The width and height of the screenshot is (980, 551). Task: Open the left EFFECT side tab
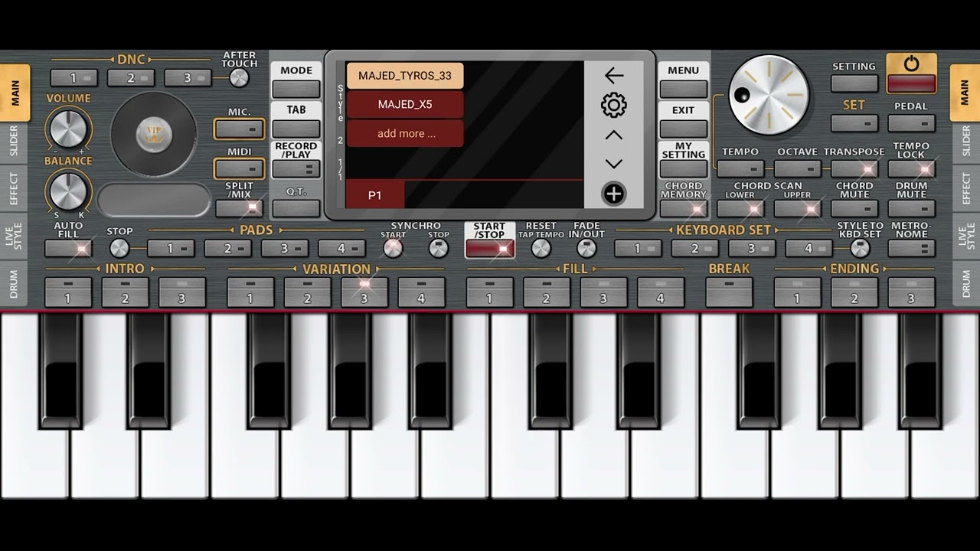(x=14, y=188)
